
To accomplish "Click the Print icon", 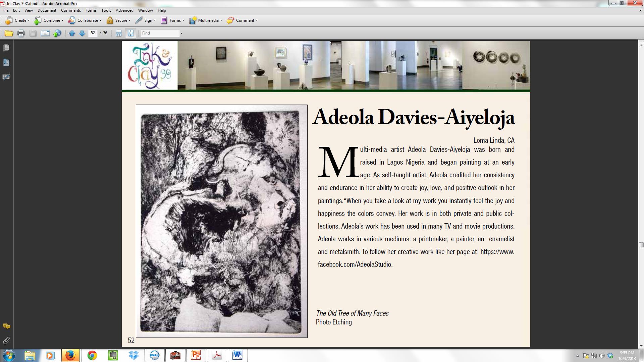I will point(21,33).
